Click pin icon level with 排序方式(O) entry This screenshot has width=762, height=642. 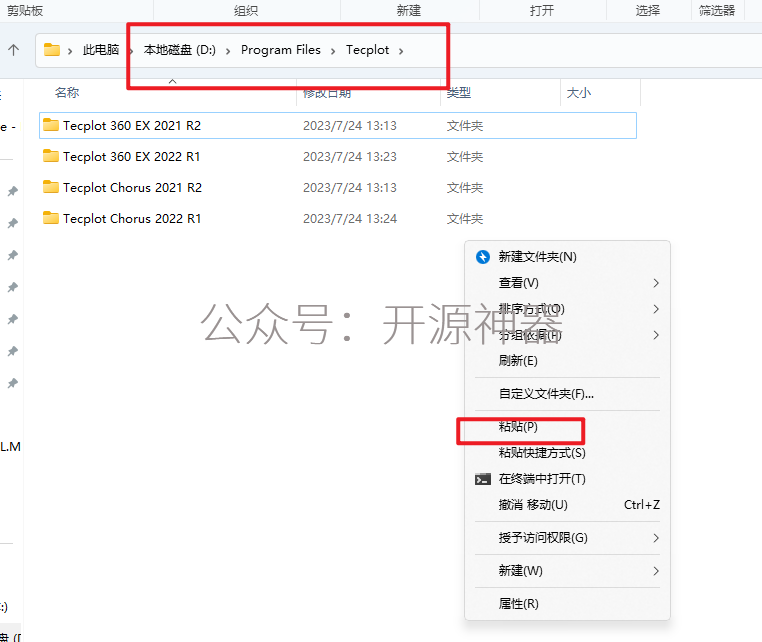click(x=13, y=319)
